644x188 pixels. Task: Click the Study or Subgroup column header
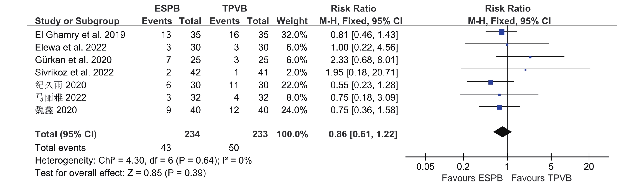[77, 21]
